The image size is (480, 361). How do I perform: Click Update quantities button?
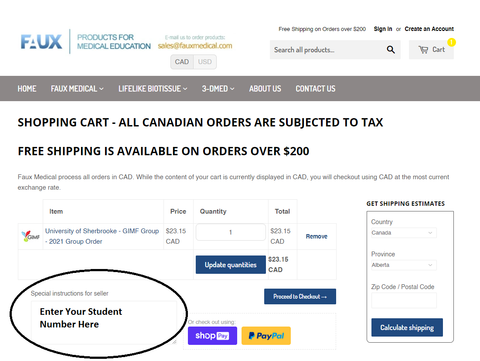pyautogui.click(x=231, y=265)
